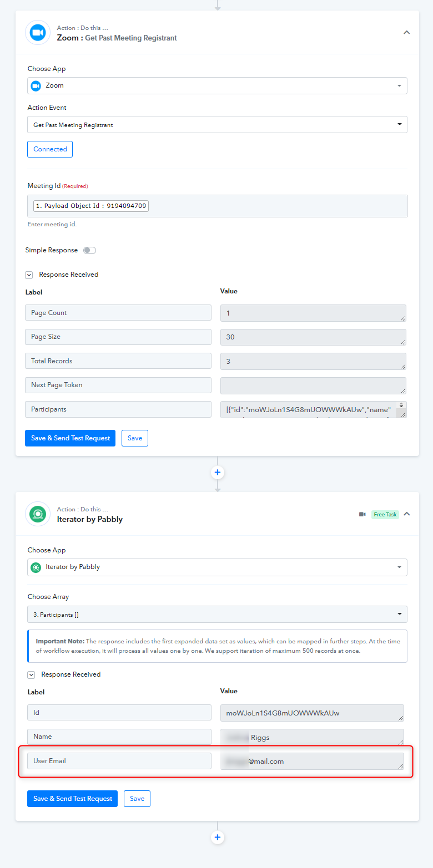This screenshot has height=868, width=433.
Task: Click the stepper arrows on the Participants value field
Action: (x=402, y=405)
